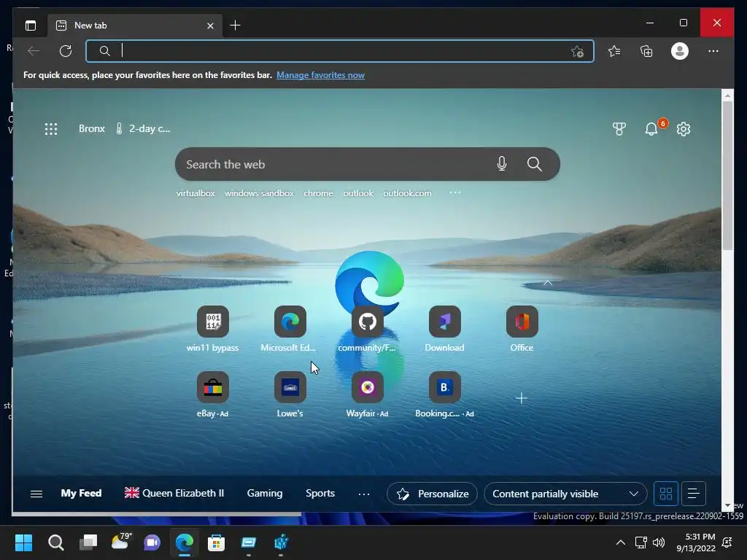This screenshot has height=560, width=747.
Task: Open the tab actions menu icon
Action: point(31,26)
